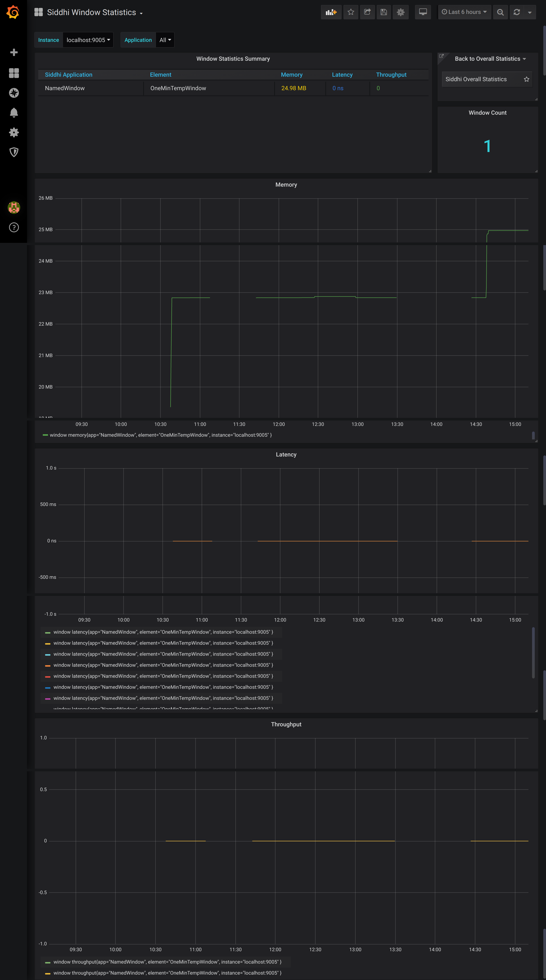Open the Window Count panel title
Screen dimensions: 546x980
487,113
